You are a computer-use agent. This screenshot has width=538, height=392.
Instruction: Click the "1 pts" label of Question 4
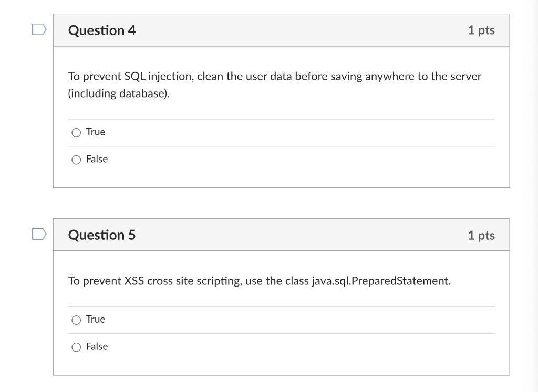481,30
